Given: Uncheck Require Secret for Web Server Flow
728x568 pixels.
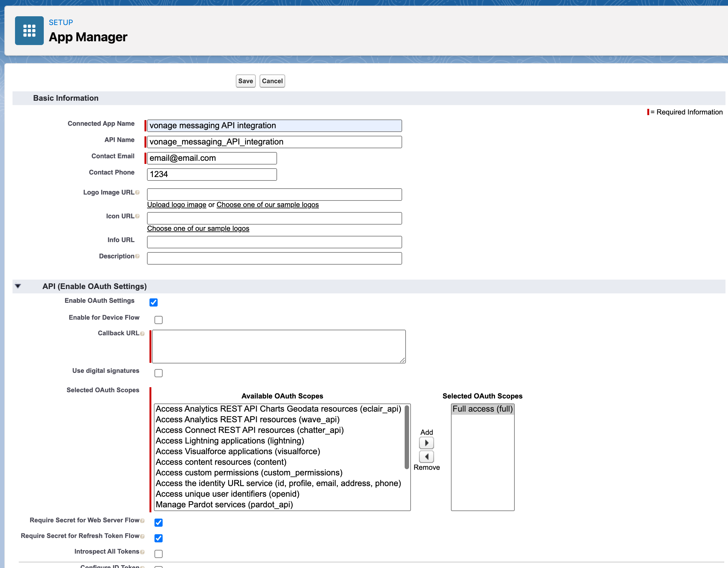Looking at the screenshot, I should coord(159,522).
